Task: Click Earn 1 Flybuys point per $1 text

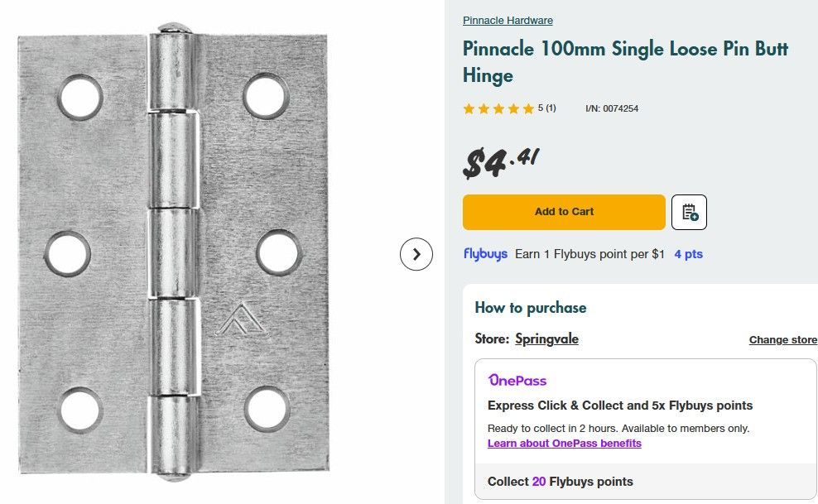Action: pyautogui.click(x=589, y=254)
